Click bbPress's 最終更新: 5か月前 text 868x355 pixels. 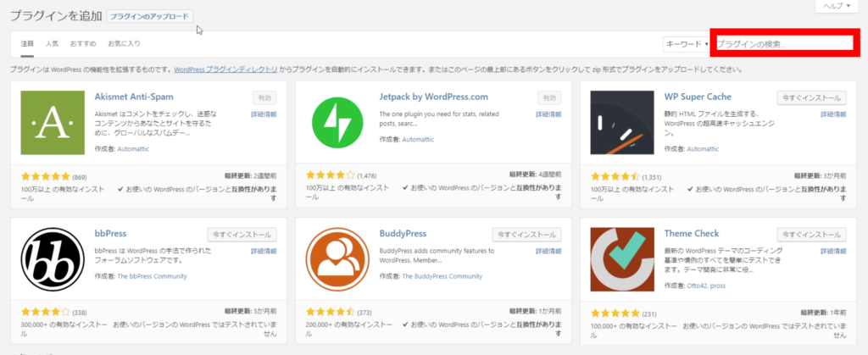pos(251,312)
